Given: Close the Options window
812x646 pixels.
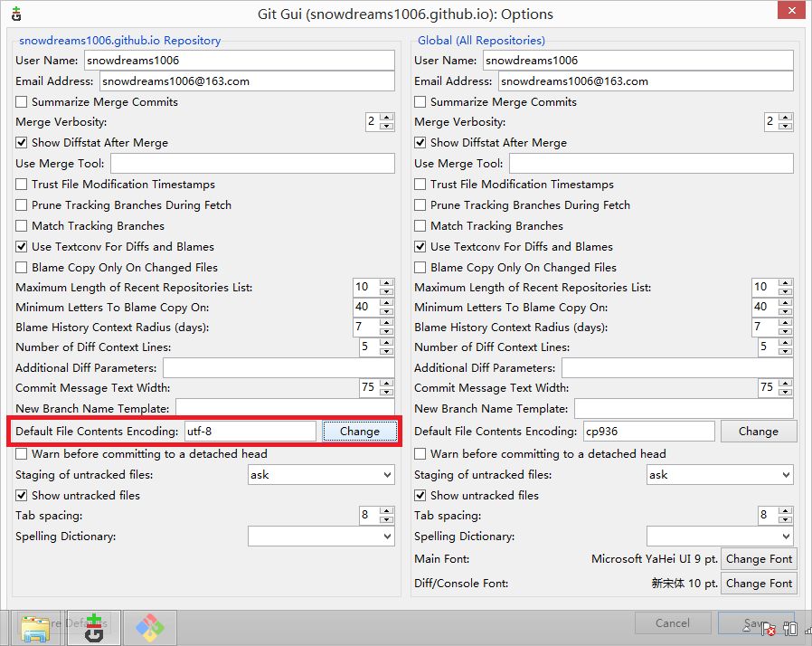Looking at the screenshot, I should [791, 10].
